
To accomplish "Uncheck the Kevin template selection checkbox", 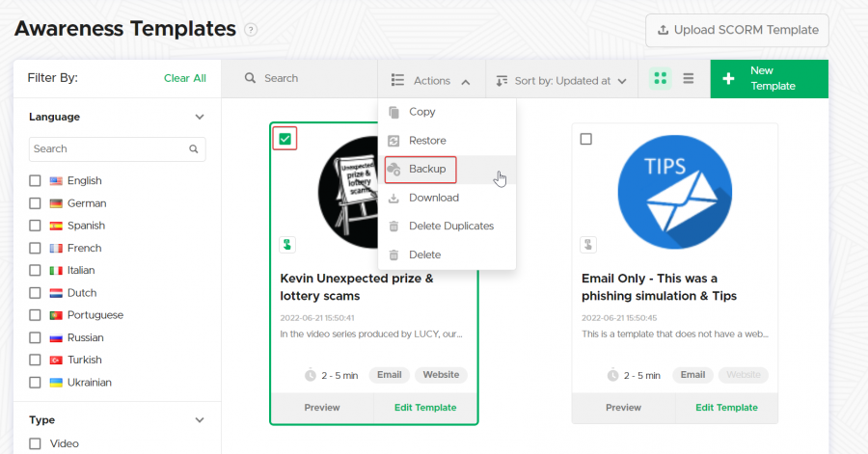I will pos(285,140).
